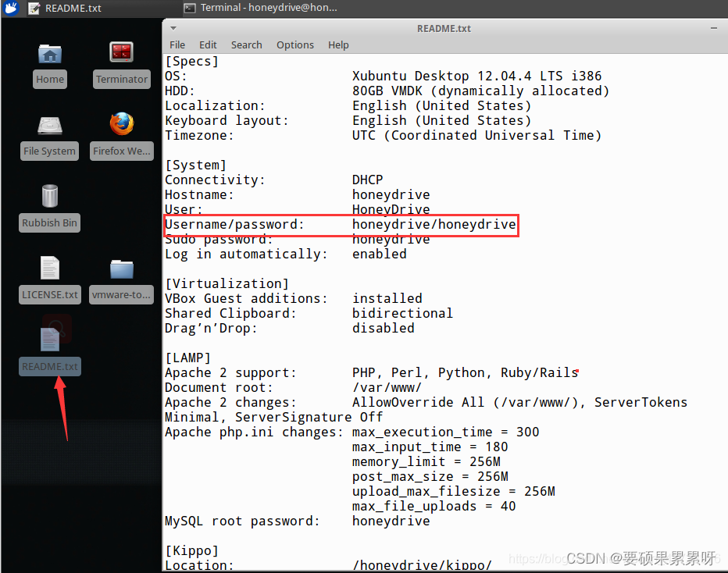
Task: Open the Help menu
Action: coord(338,45)
